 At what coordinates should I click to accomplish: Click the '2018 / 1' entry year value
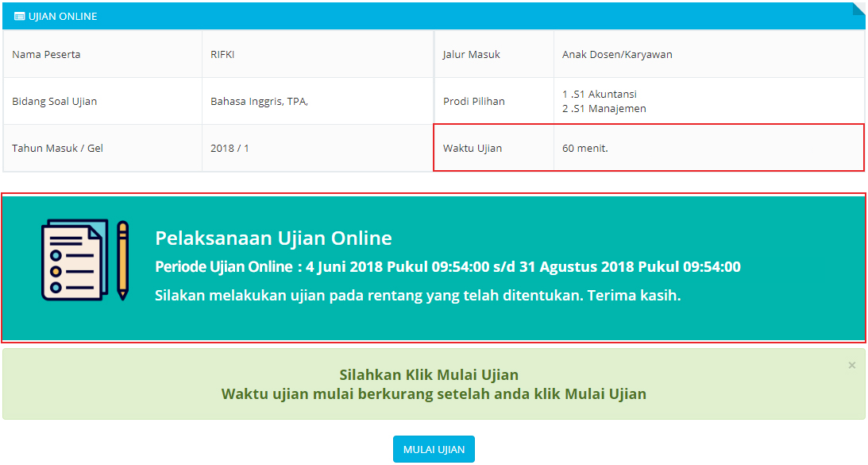(230, 148)
